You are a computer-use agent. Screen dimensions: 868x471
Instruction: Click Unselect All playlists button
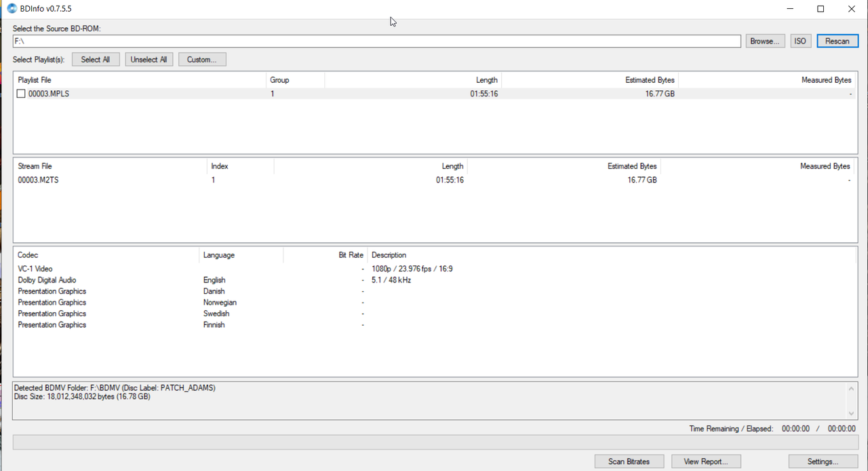coord(149,59)
